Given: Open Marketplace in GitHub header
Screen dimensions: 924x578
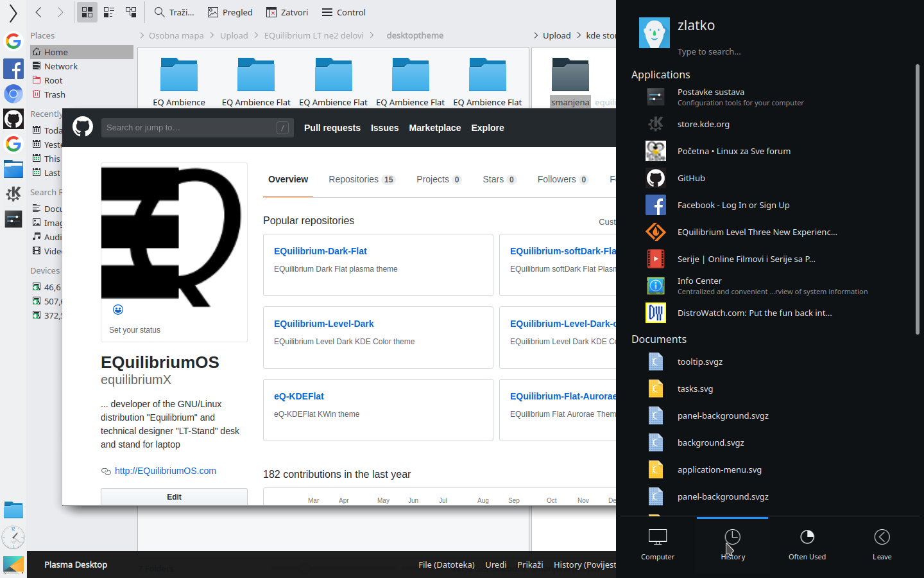Looking at the screenshot, I should [435, 128].
